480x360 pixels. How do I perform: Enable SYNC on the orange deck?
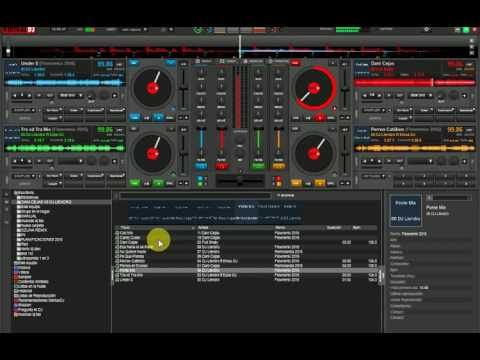[x=331, y=183]
